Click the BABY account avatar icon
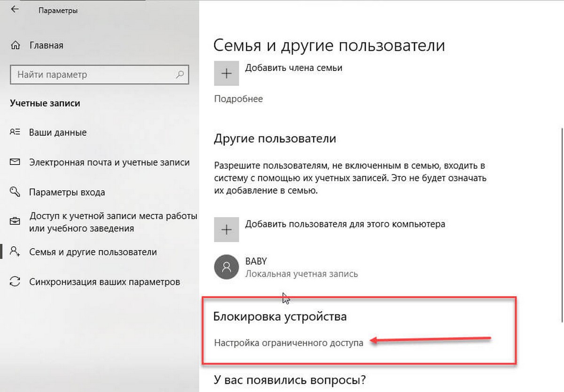Image resolution: width=564 pixels, height=392 pixels. (227, 267)
